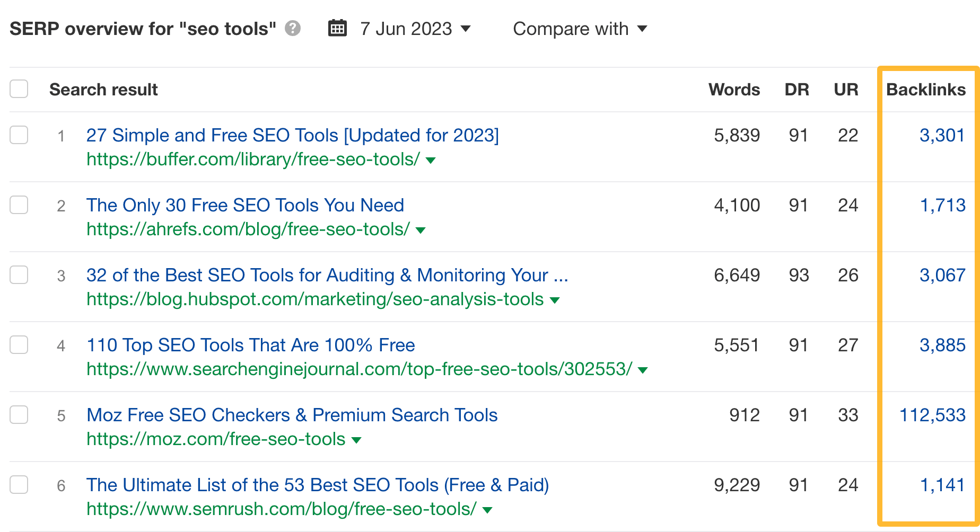
Task: Open the 27 Simple and Free SEO Tools link
Action: coord(292,135)
